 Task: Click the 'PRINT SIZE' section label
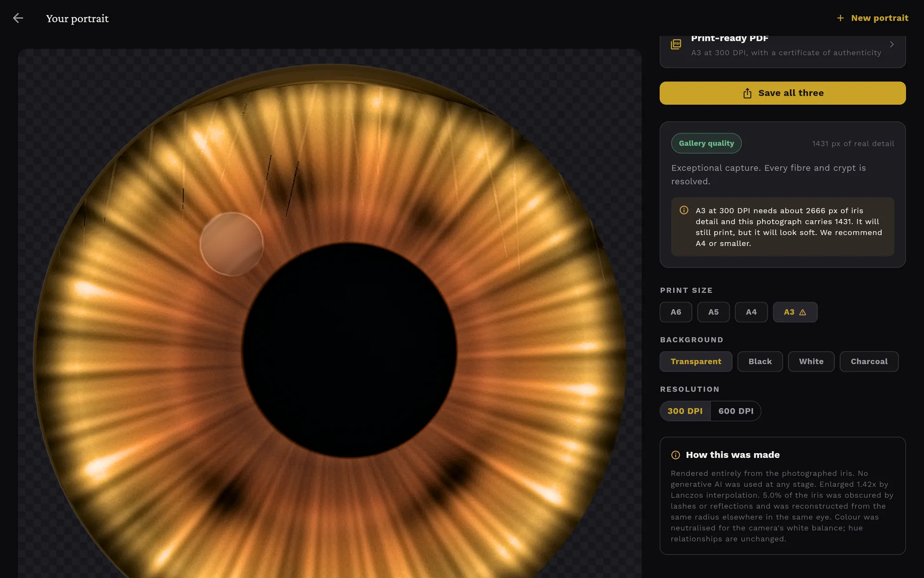pyautogui.click(x=686, y=290)
